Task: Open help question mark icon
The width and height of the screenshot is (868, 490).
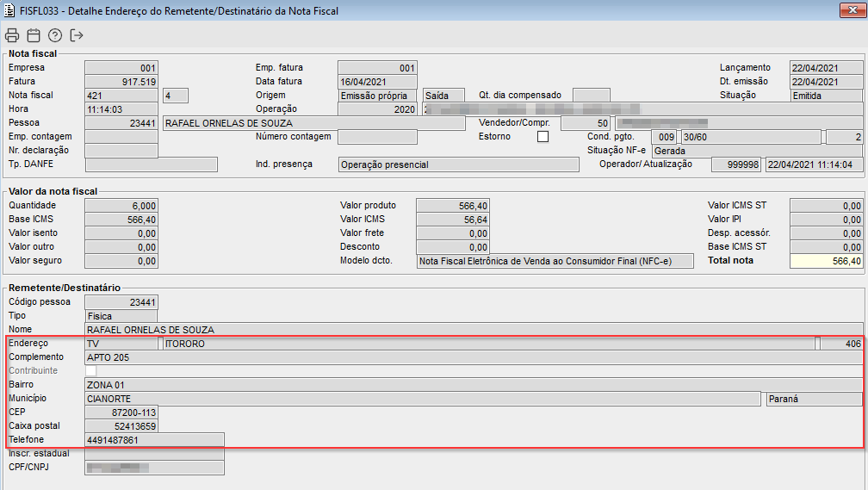Action: point(55,35)
